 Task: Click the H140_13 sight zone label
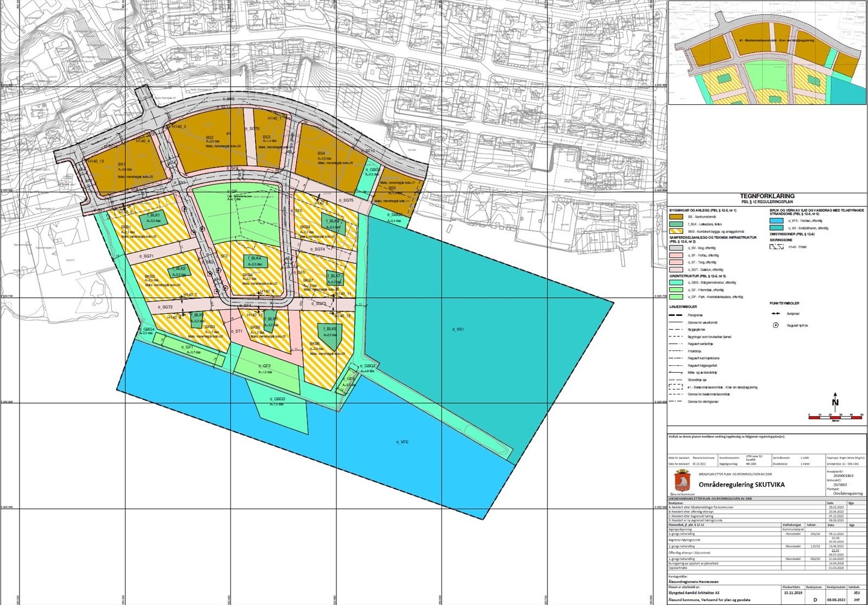[95, 162]
